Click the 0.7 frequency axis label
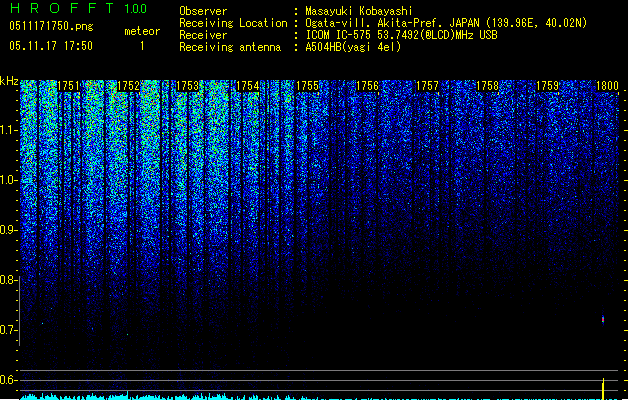 (x=7, y=330)
